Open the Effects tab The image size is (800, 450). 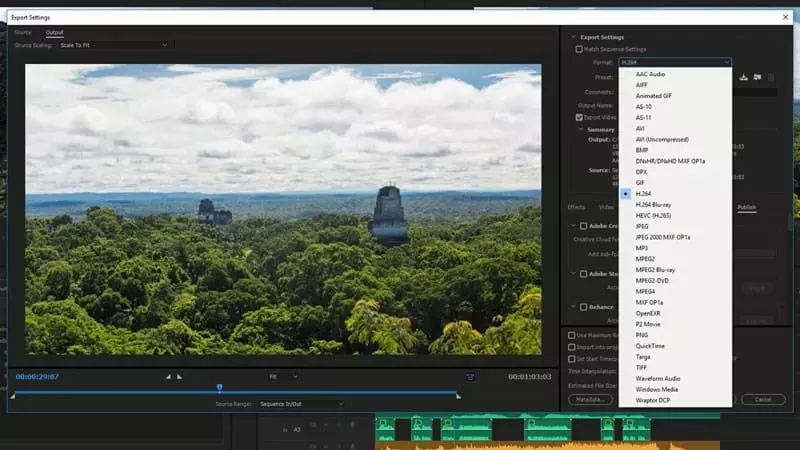576,207
